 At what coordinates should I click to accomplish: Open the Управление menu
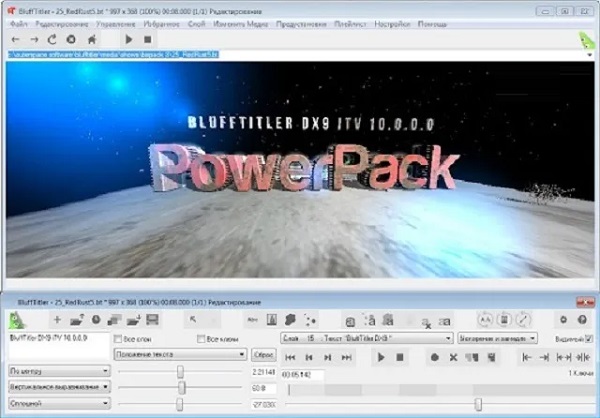(x=116, y=24)
